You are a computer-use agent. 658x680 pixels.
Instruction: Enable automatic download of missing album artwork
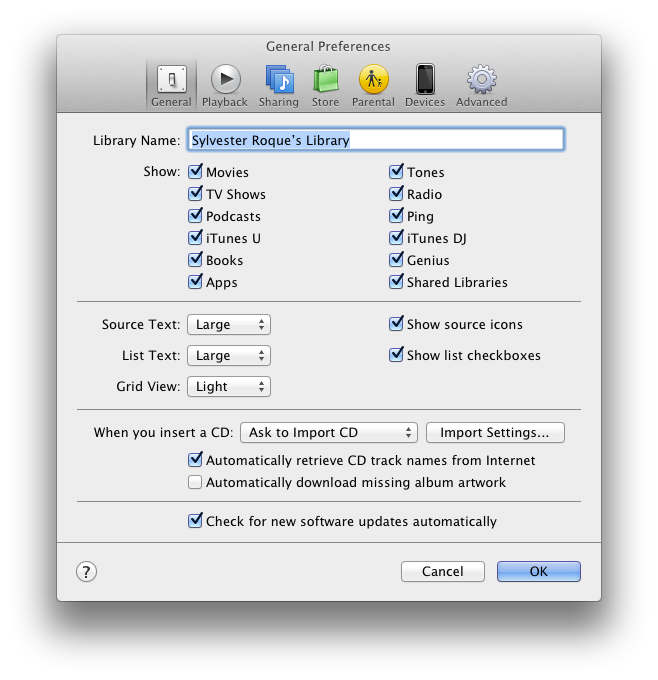(195, 482)
